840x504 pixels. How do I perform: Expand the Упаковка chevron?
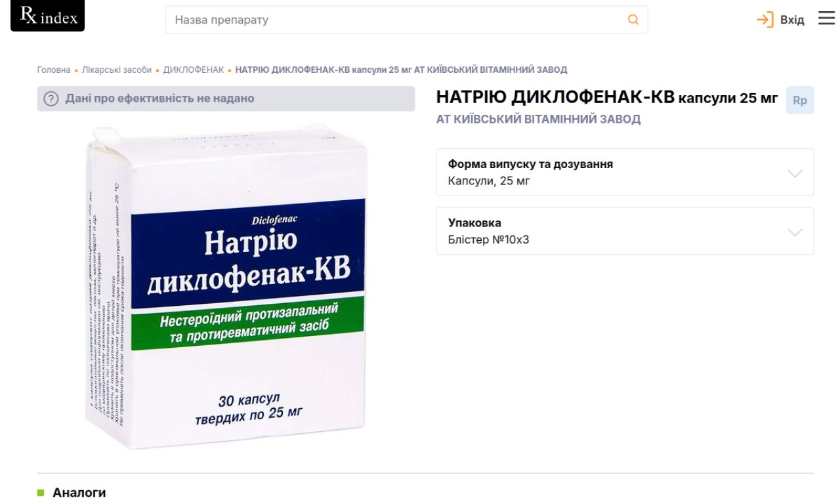795,232
